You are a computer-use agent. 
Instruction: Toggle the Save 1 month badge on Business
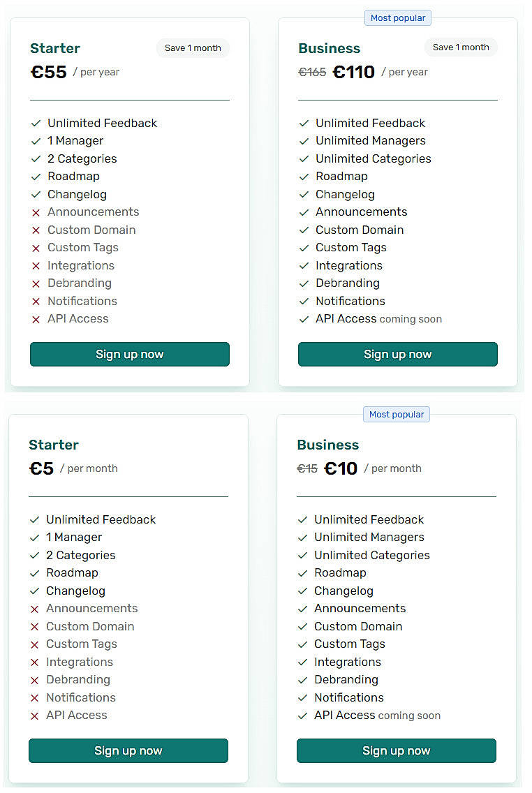point(461,47)
